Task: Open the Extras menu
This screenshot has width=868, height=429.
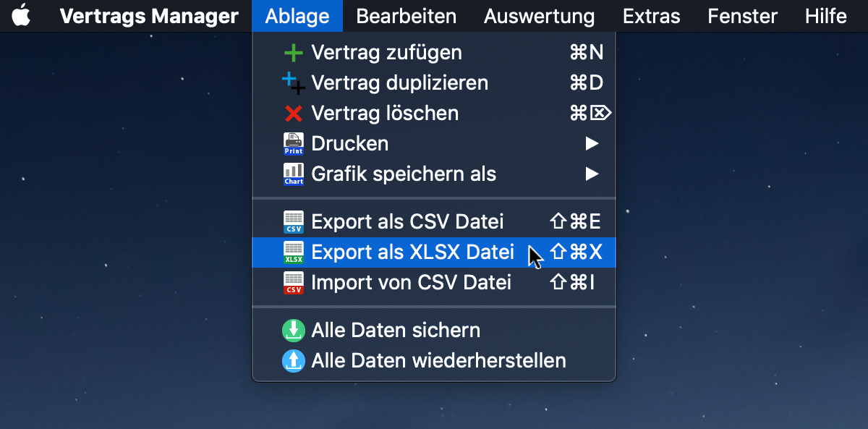Action: (x=651, y=16)
